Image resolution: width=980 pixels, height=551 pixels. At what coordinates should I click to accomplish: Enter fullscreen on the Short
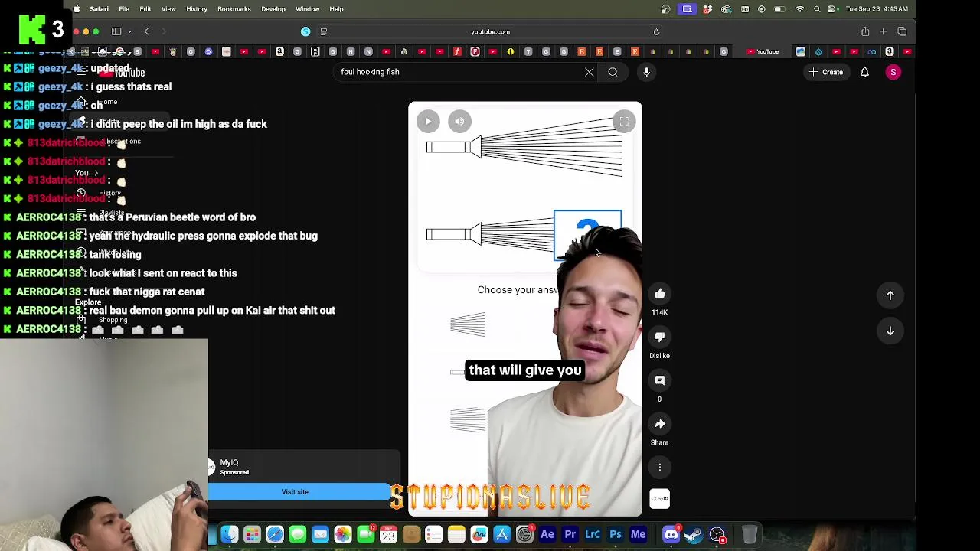[624, 122]
